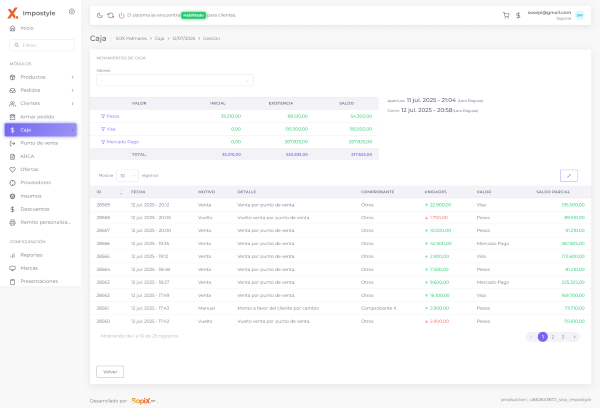
Task: Open Punto de venta in sidebar
Action: (x=40, y=143)
